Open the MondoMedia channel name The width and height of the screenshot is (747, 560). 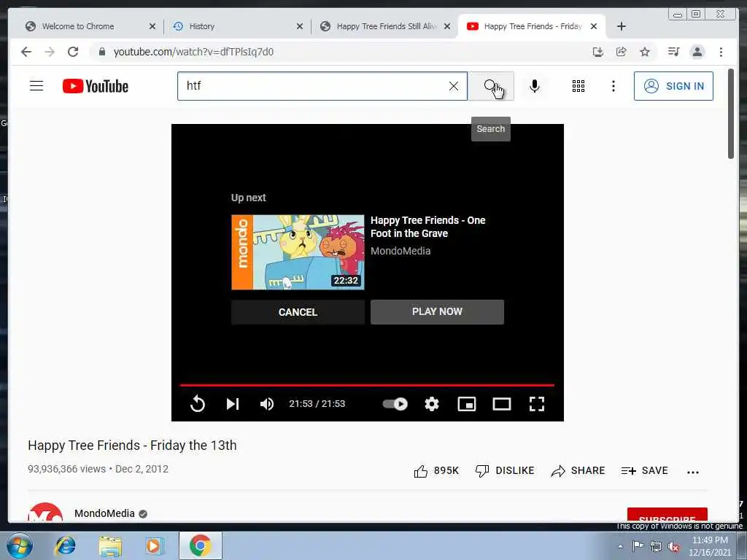(x=104, y=513)
